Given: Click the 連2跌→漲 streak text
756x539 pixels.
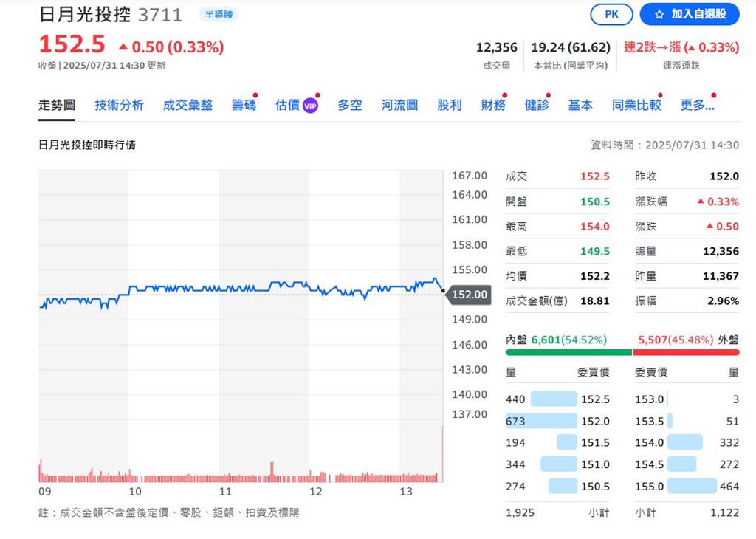Looking at the screenshot, I should [681, 47].
